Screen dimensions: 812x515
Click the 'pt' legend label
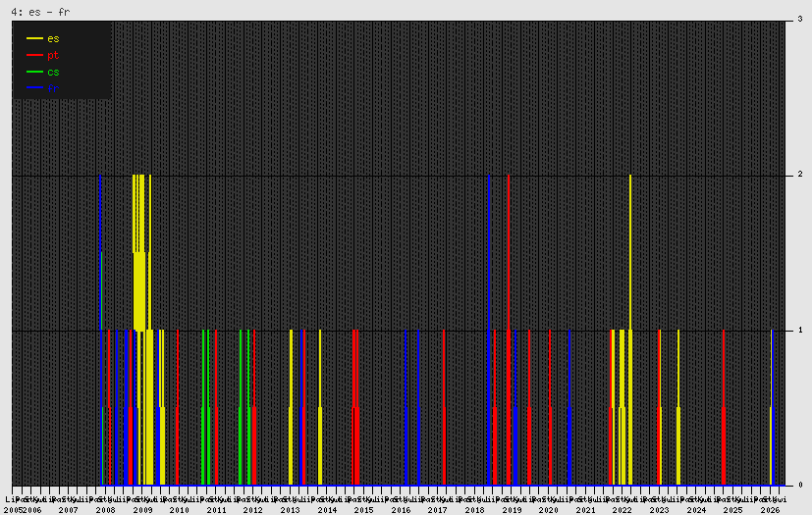pos(53,55)
